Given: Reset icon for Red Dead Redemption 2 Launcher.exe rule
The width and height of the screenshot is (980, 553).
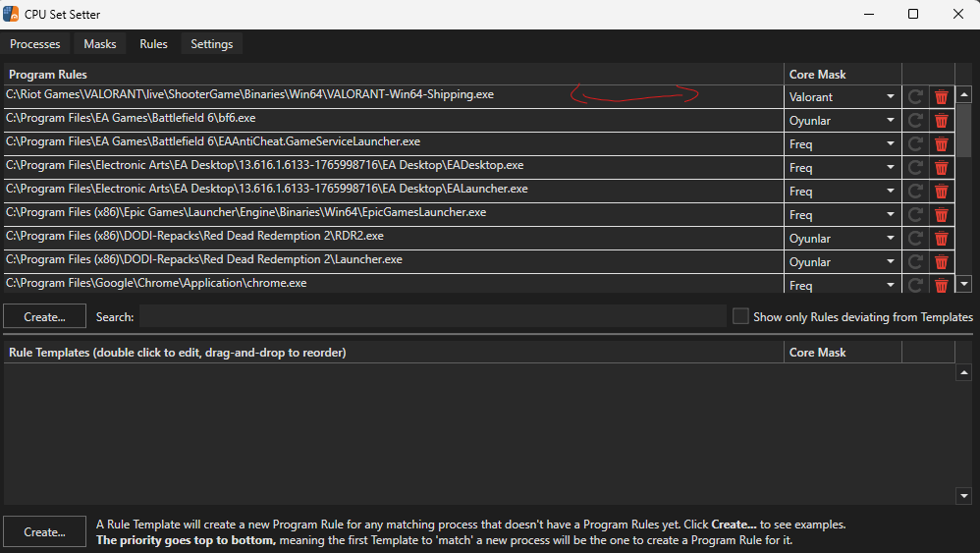Looking at the screenshot, I should [x=915, y=262].
